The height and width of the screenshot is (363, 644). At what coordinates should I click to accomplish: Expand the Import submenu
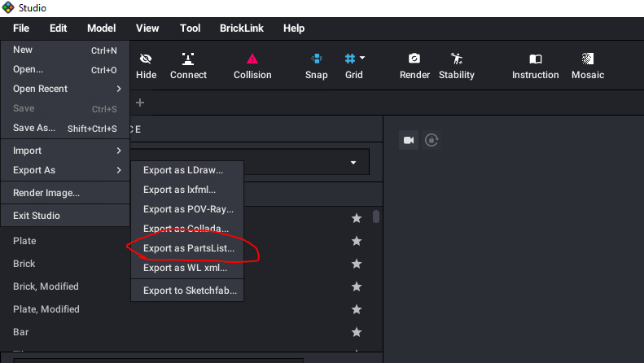tap(65, 151)
